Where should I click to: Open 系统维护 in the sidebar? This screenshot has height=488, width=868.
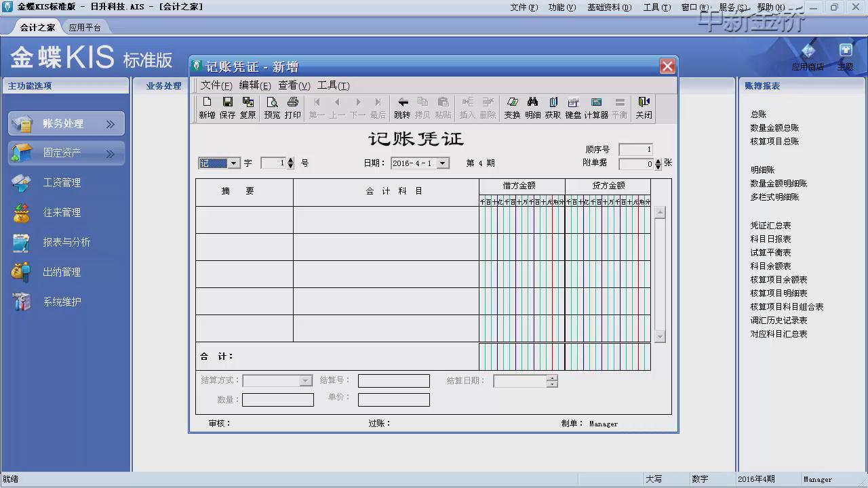point(62,302)
